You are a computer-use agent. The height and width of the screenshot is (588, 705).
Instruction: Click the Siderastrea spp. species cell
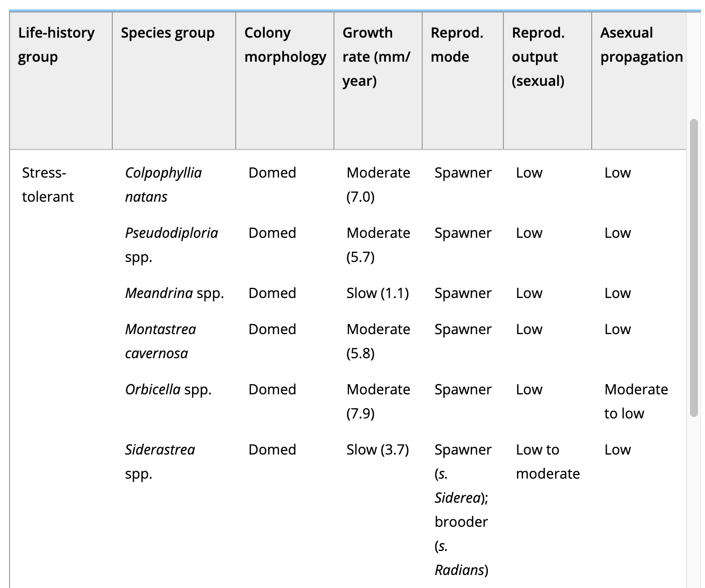(160, 462)
